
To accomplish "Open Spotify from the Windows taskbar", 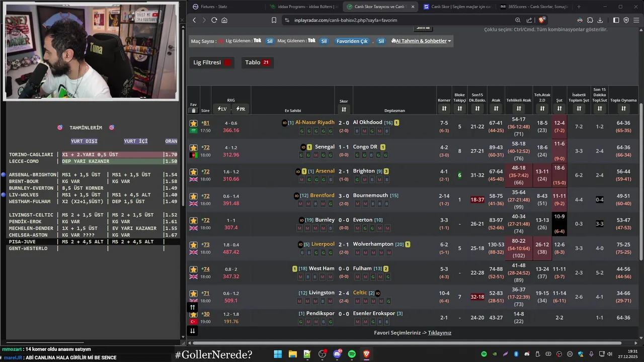I will click(x=352, y=354).
